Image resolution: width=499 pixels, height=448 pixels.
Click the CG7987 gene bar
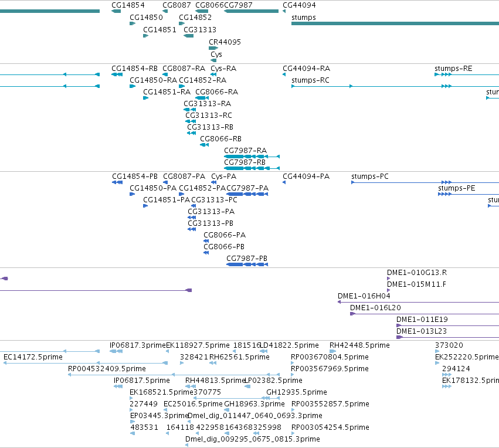point(251,11)
